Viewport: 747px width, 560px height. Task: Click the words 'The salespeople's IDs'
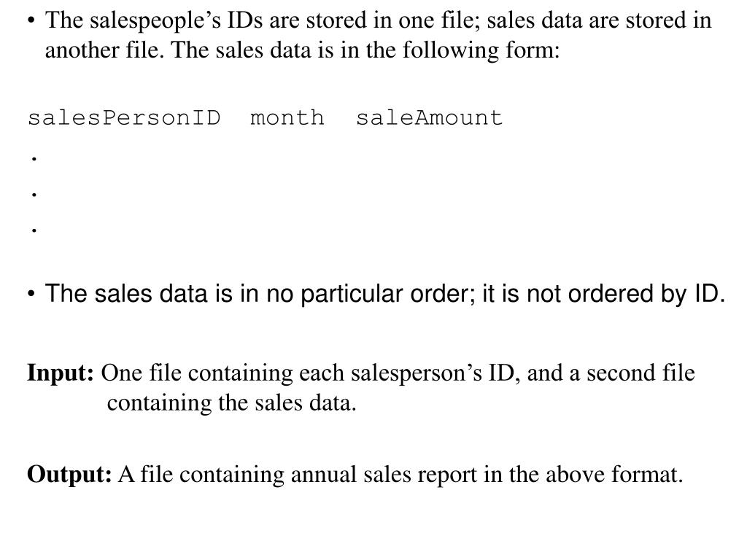point(153,21)
